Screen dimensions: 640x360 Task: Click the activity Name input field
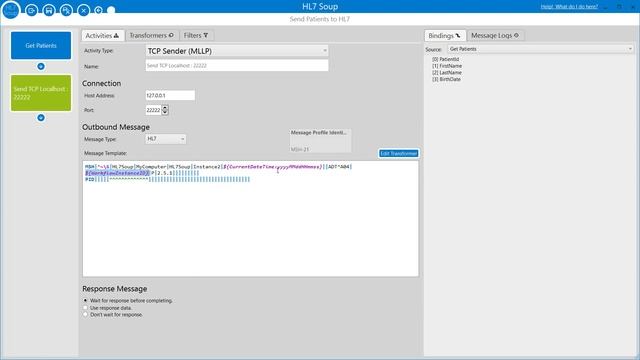[237, 65]
